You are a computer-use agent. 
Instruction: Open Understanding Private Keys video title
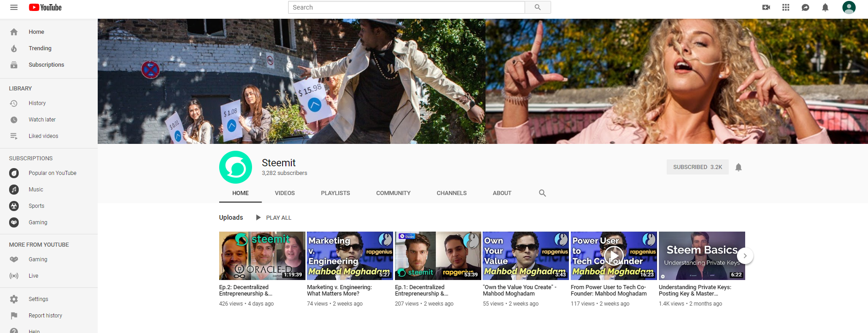click(x=695, y=291)
